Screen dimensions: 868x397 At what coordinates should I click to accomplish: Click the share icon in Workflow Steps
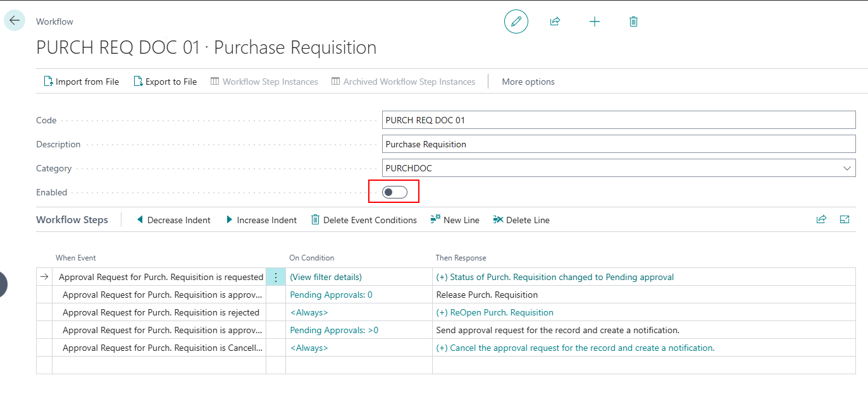click(x=821, y=219)
